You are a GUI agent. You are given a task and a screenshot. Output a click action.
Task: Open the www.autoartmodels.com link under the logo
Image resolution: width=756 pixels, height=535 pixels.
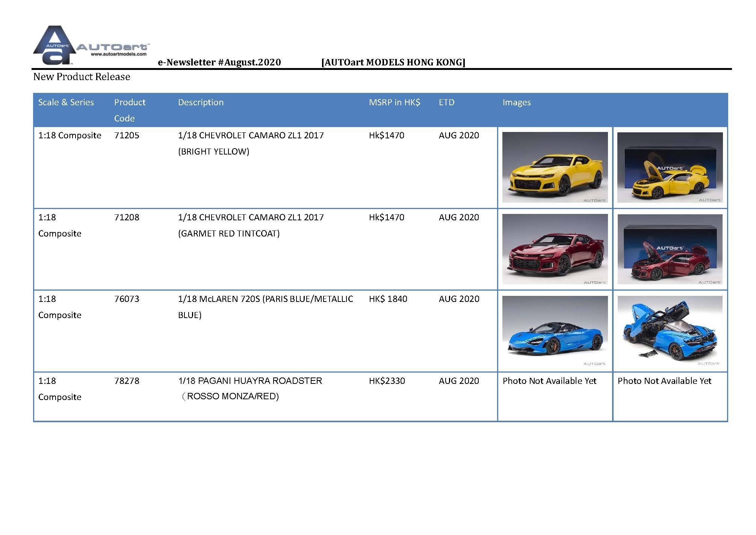click(118, 54)
